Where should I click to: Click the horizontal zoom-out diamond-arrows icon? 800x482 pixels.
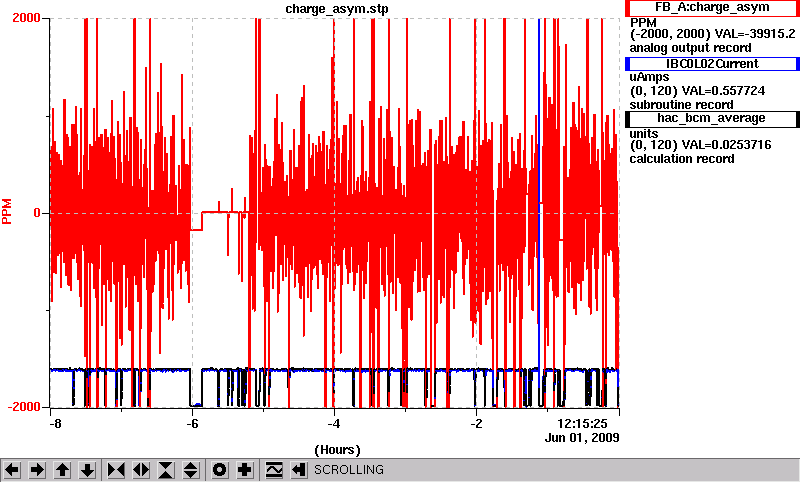pos(141,470)
